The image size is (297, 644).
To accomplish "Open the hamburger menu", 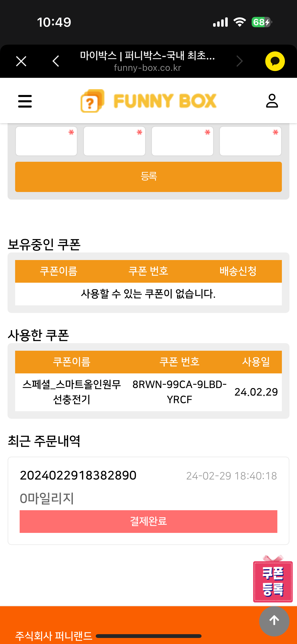I will pos(25,101).
